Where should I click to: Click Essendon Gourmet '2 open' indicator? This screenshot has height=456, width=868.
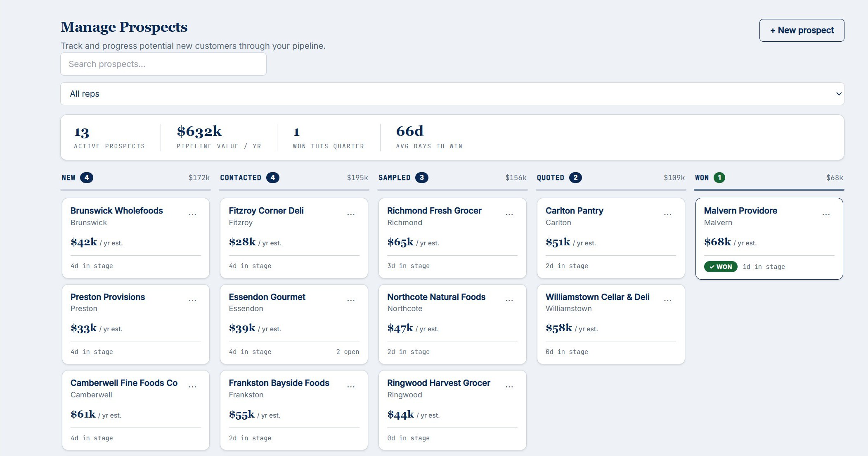pos(348,352)
